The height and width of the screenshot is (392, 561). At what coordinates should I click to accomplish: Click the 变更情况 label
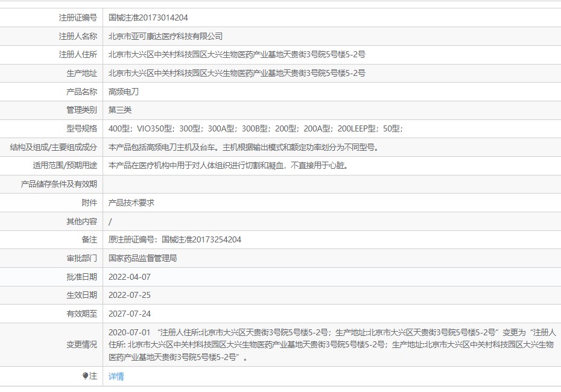(x=81, y=344)
